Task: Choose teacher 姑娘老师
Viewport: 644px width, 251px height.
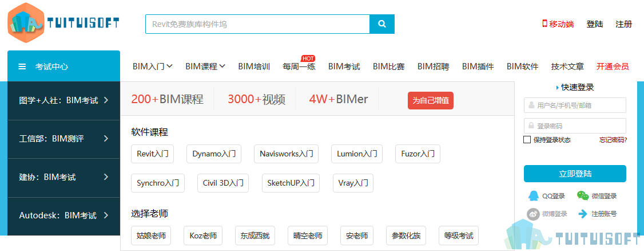Action: coord(151,236)
